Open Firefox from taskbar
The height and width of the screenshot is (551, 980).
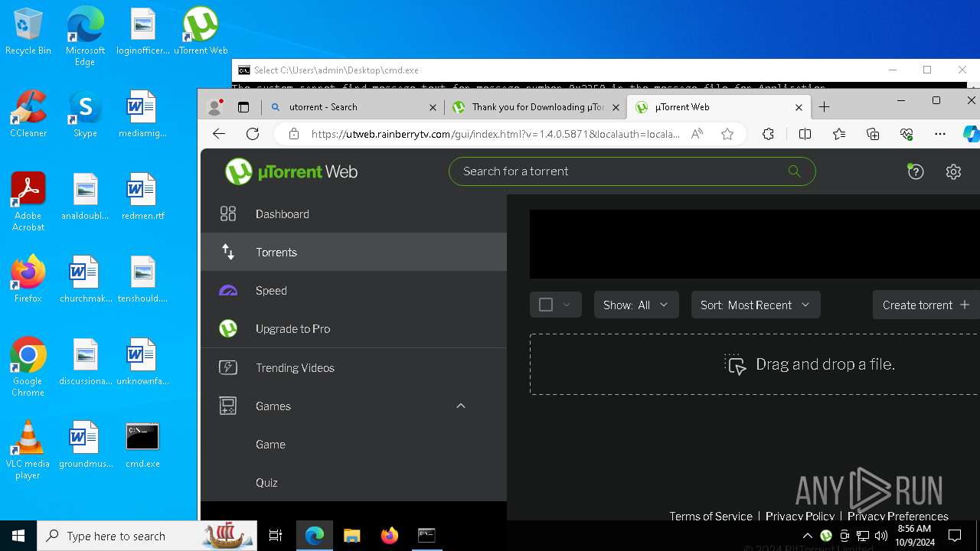tap(390, 536)
